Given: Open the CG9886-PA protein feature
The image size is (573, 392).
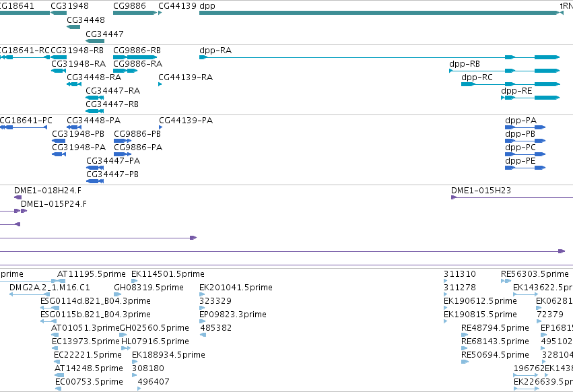Looking at the screenshot, I should (123, 154).
